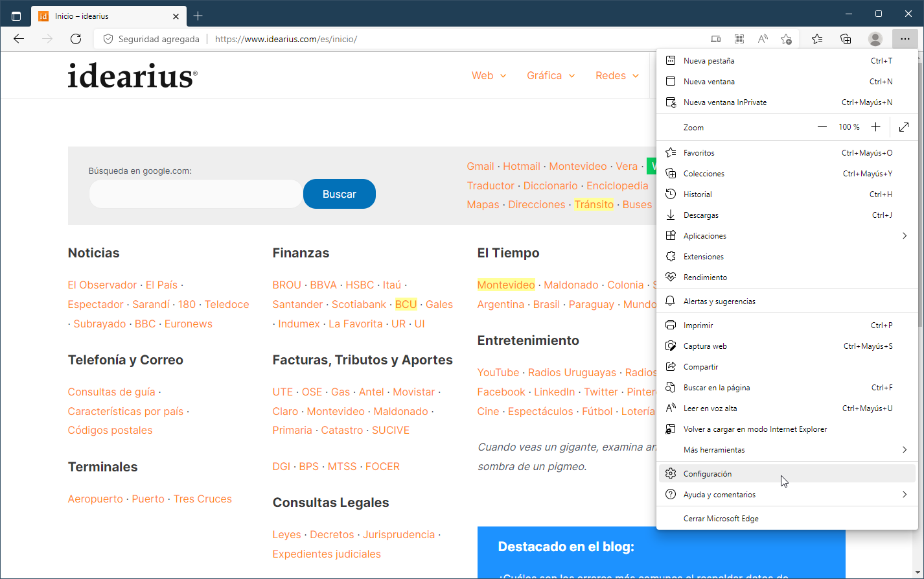Increase zoom with plus button

tap(875, 127)
